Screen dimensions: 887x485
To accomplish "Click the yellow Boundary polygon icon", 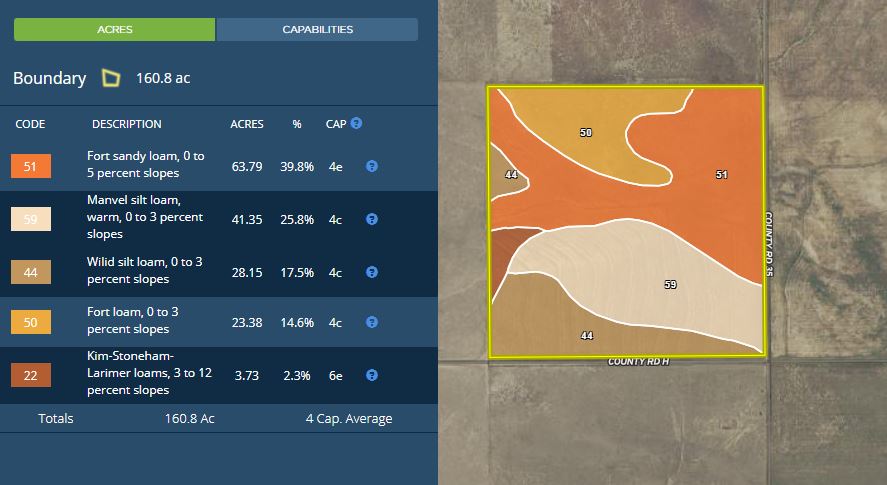I will (x=111, y=78).
